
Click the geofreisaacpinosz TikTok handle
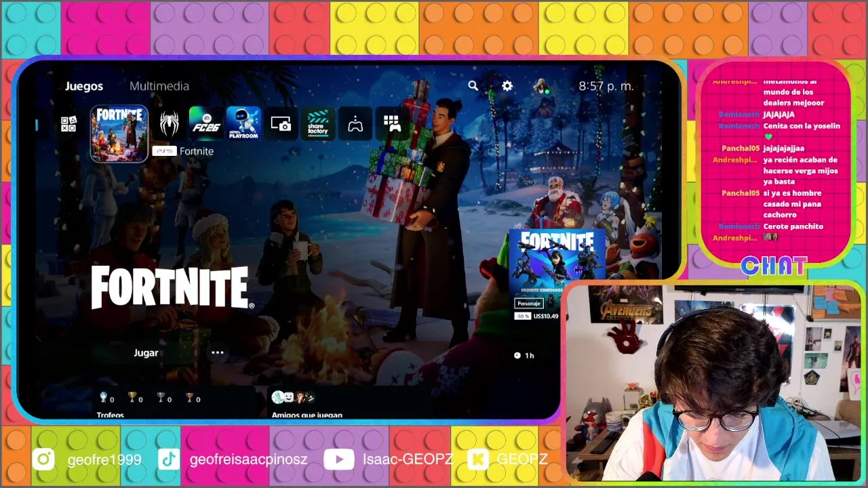click(x=248, y=460)
